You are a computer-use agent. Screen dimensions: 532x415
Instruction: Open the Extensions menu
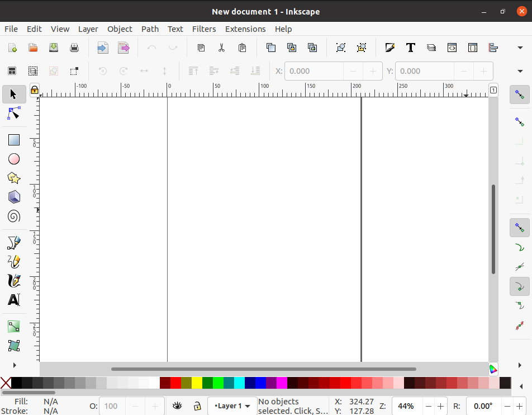pos(245,29)
